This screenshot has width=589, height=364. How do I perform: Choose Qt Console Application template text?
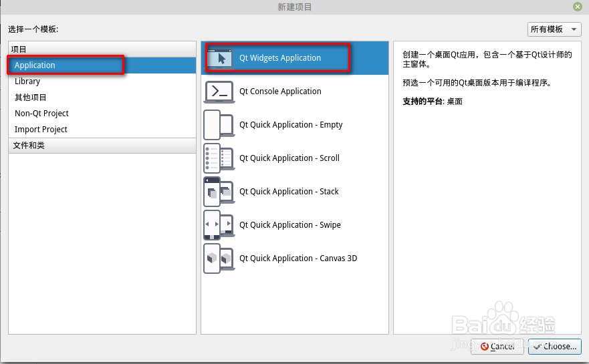(280, 92)
